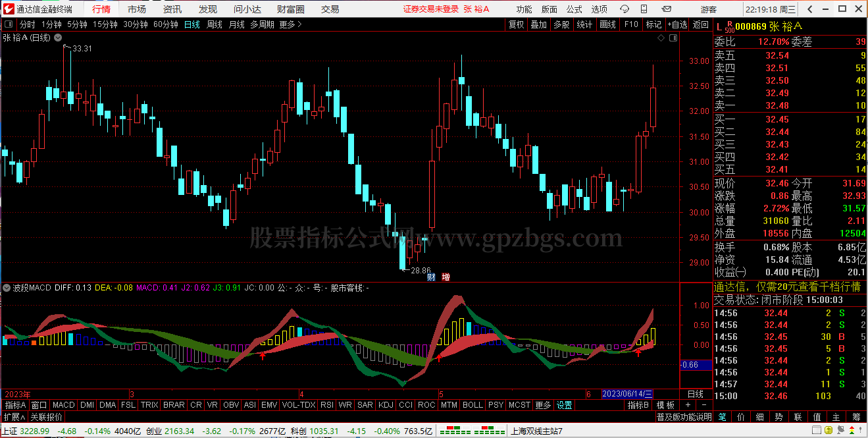Open the 多周期 multi-period dropdown

tap(262, 24)
